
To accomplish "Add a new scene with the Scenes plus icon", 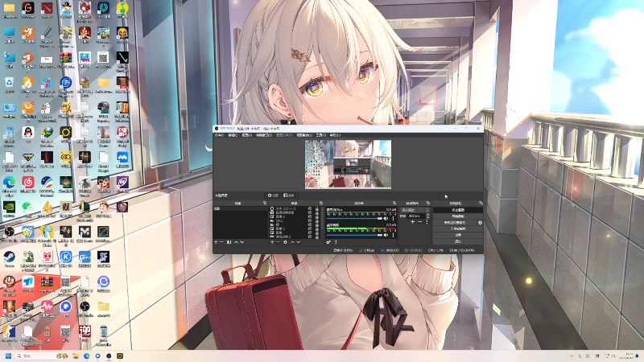I will click(216, 242).
